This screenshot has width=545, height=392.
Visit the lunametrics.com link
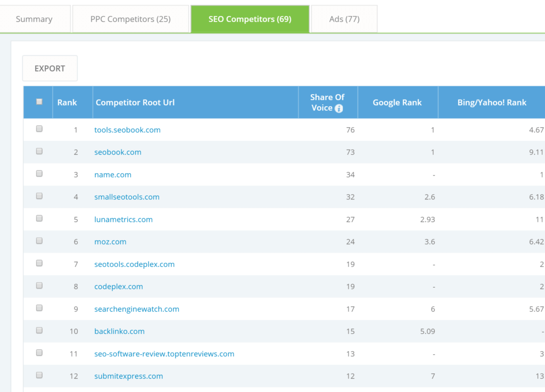pyautogui.click(x=123, y=220)
